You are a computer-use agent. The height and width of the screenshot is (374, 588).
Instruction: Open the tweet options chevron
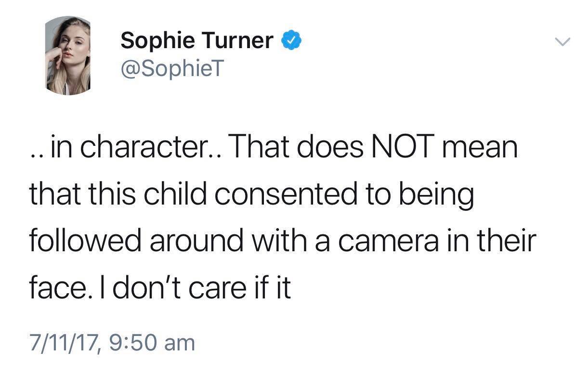tap(562, 42)
